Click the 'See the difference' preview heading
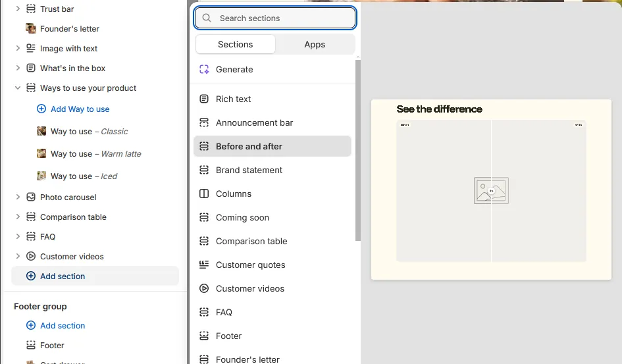622x364 pixels. pyautogui.click(x=440, y=109)
